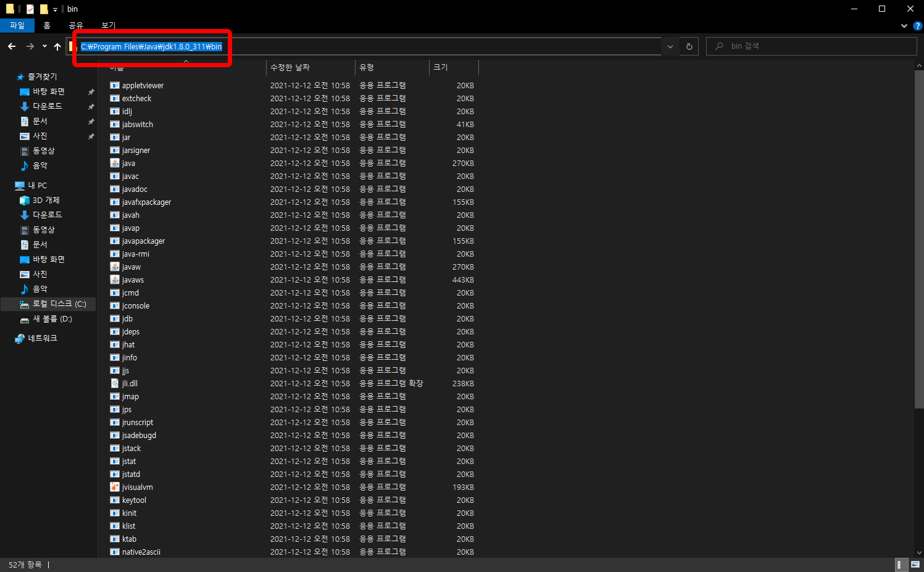The image size is (924, 572).
Task: Select the java application icon
Action: (x=115, y=163)
